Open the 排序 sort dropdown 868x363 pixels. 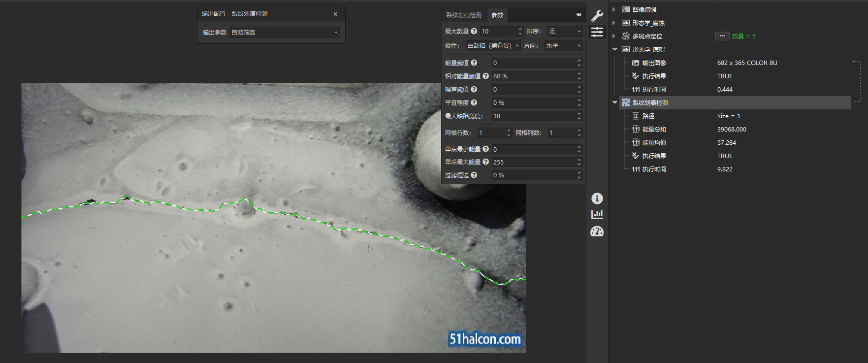tap(564, 32)
